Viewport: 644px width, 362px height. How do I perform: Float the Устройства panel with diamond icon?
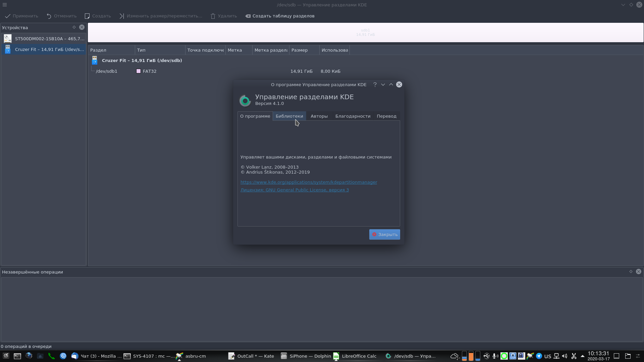pos(74,27)
